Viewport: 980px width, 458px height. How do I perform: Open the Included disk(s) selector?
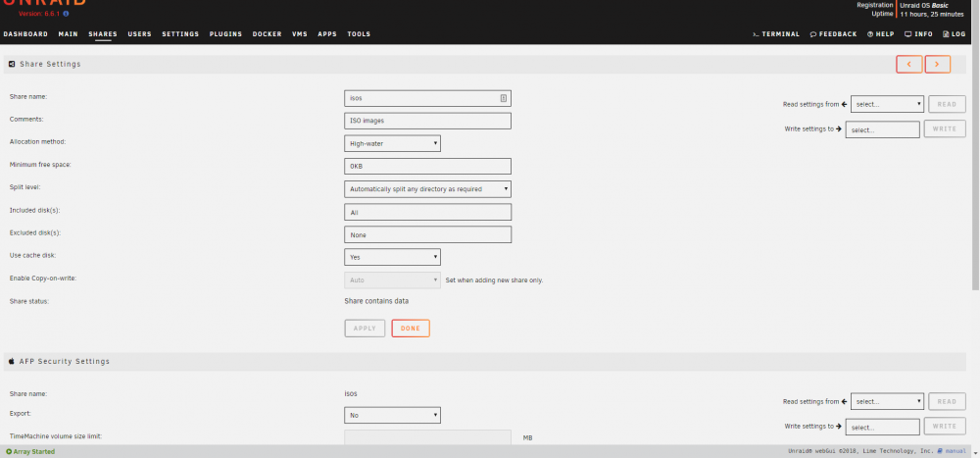(427, 212)
